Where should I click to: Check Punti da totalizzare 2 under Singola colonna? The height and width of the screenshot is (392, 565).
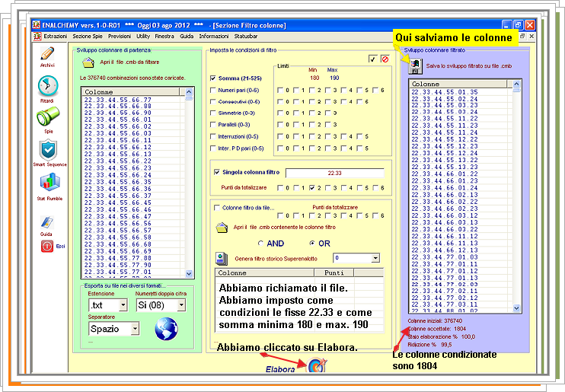(312, 188)
